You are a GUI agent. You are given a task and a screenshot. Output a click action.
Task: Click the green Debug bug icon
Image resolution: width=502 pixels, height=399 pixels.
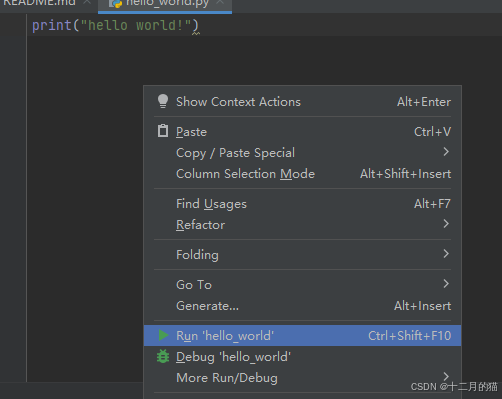coord(163,356)
